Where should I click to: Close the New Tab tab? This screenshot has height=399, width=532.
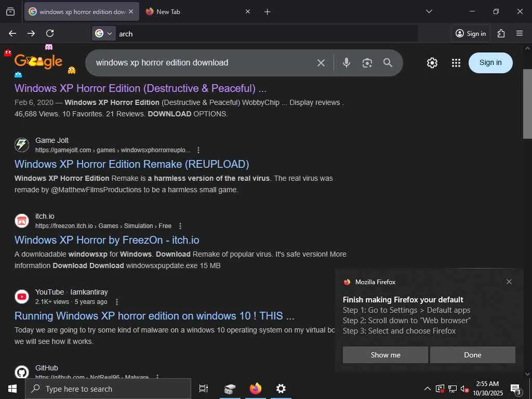tap(248, 11)
